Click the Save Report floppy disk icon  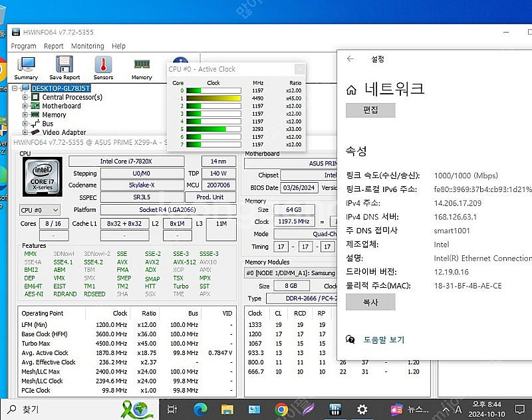(65, 68)
